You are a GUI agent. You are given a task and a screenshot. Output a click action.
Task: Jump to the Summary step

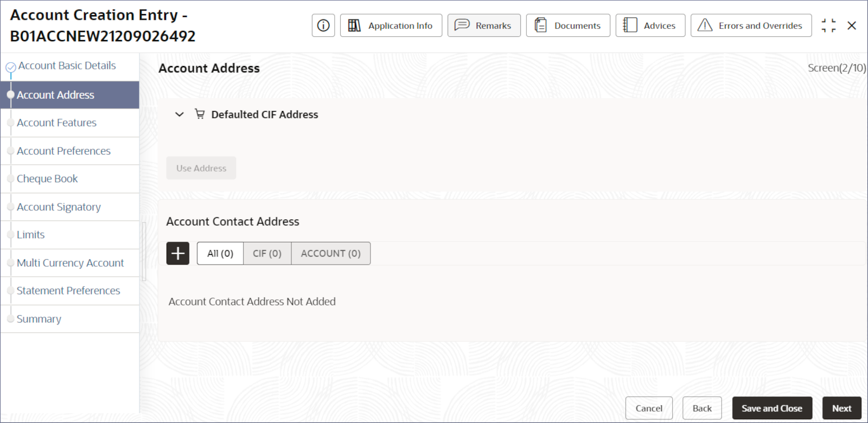point(69,319)
